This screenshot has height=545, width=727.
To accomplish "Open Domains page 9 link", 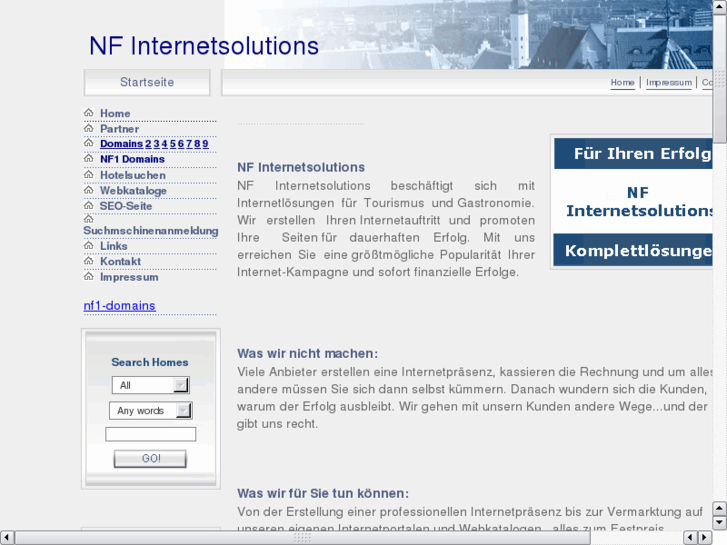I will click(x=205, y=144).
